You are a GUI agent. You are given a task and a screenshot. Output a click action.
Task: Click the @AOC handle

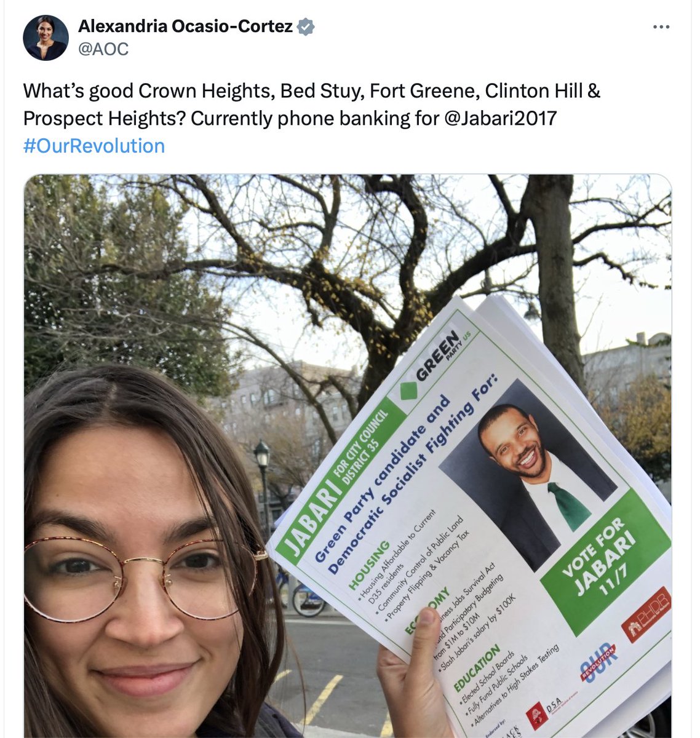point(103,49)
